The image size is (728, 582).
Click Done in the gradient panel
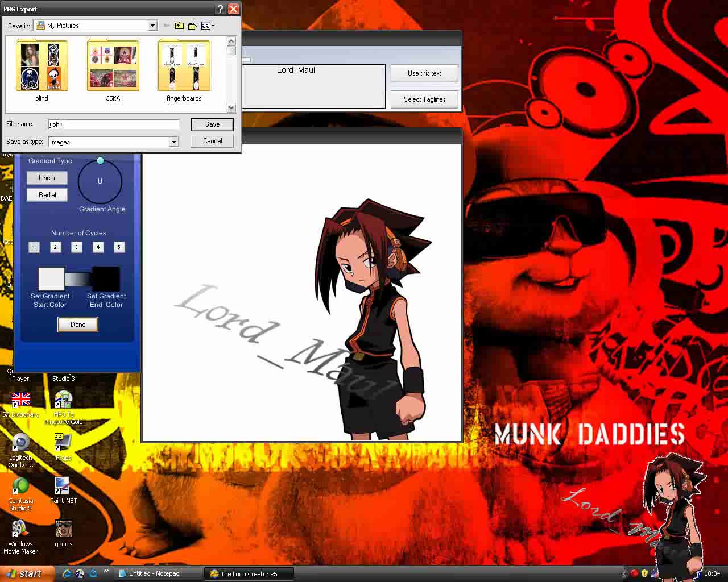coord(78,325)
